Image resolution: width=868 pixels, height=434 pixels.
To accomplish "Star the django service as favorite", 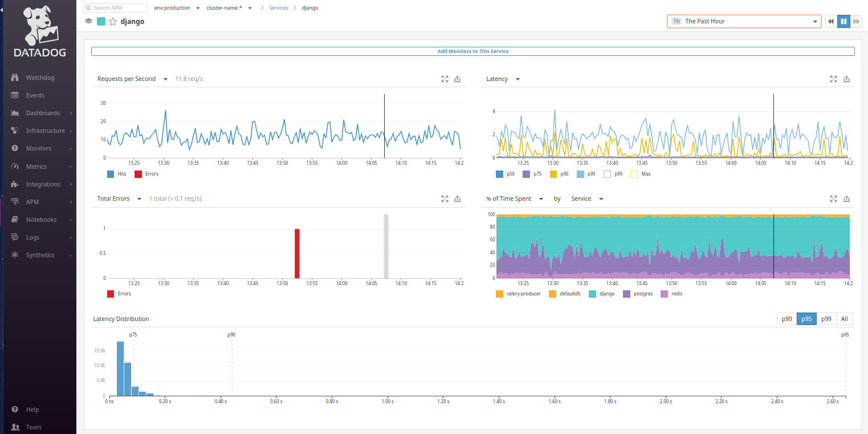I will (x=113, y=21).
